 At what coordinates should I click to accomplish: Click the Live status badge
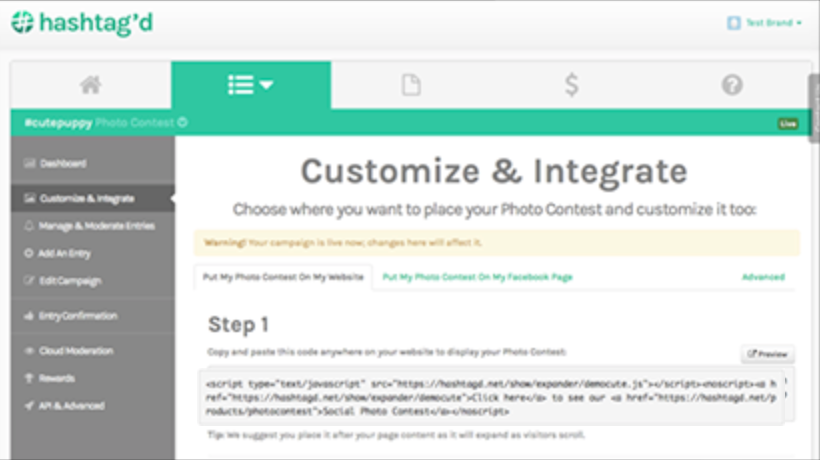pos(788,124)
